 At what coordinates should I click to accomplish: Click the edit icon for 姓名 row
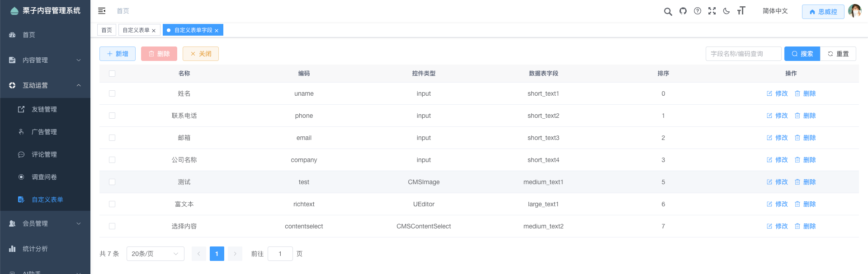[769, 93]
